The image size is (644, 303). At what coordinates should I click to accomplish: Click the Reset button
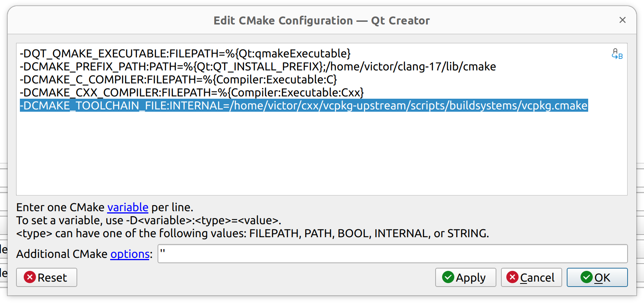click(47, 277)
